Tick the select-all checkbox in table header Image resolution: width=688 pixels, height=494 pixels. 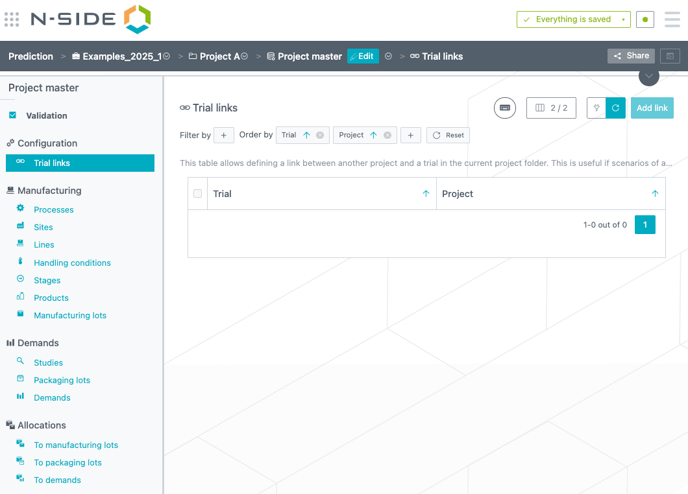pyautogui.click(x=198, y=194)
